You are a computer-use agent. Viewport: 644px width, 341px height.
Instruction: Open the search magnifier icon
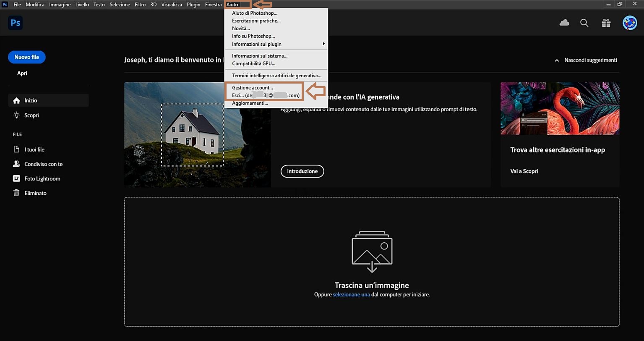584,23
